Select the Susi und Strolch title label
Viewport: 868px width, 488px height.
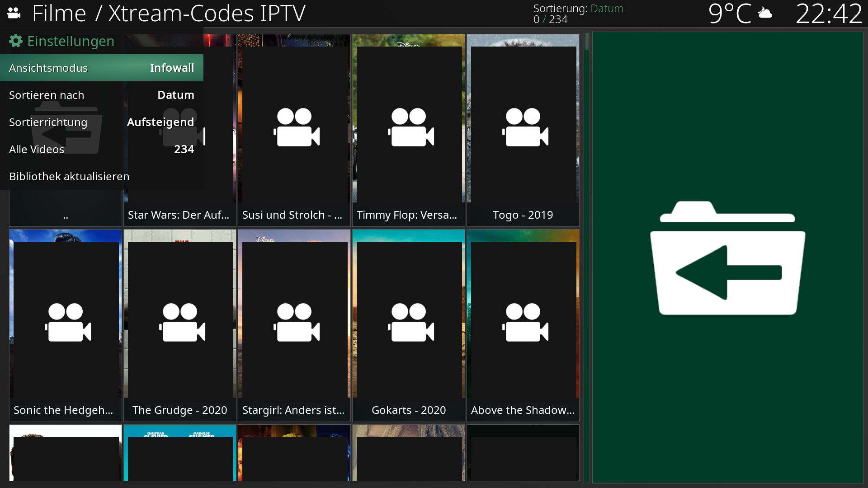tap(292, 215)
